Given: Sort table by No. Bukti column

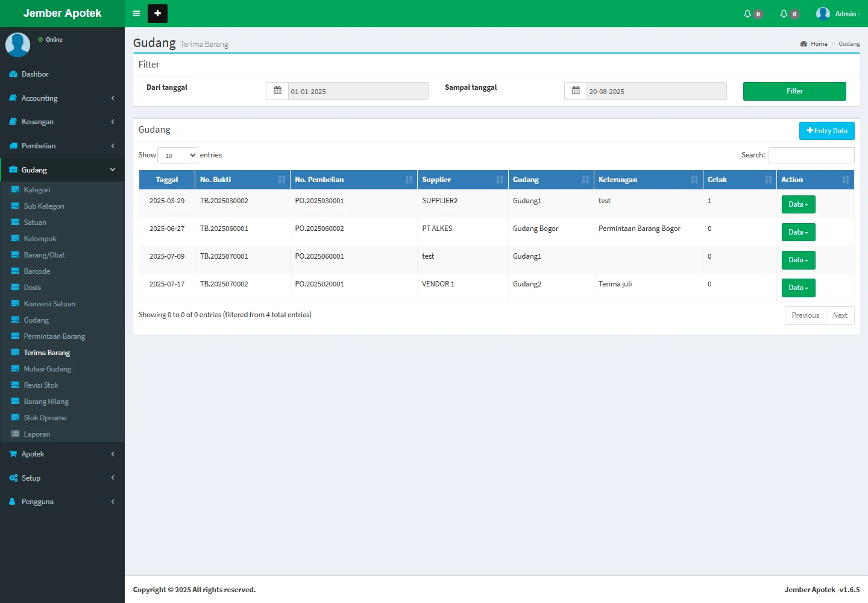Looking at the screenshot, I should coord(242,180).
